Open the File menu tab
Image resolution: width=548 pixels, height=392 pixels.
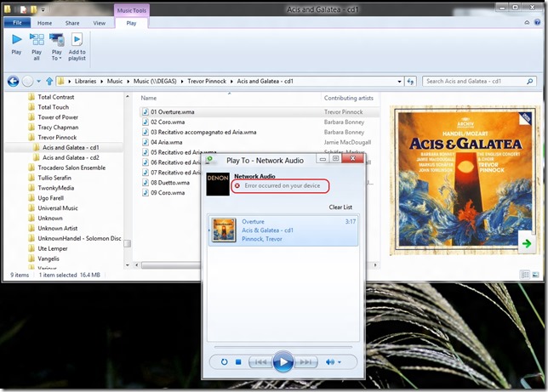pyautogui.click(x=16, y=23)
